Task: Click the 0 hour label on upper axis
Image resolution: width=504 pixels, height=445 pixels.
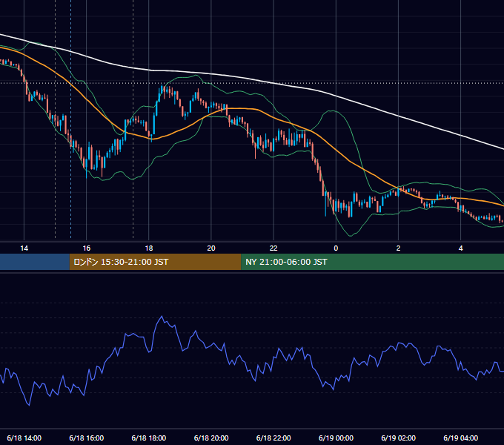Action: 336,248
